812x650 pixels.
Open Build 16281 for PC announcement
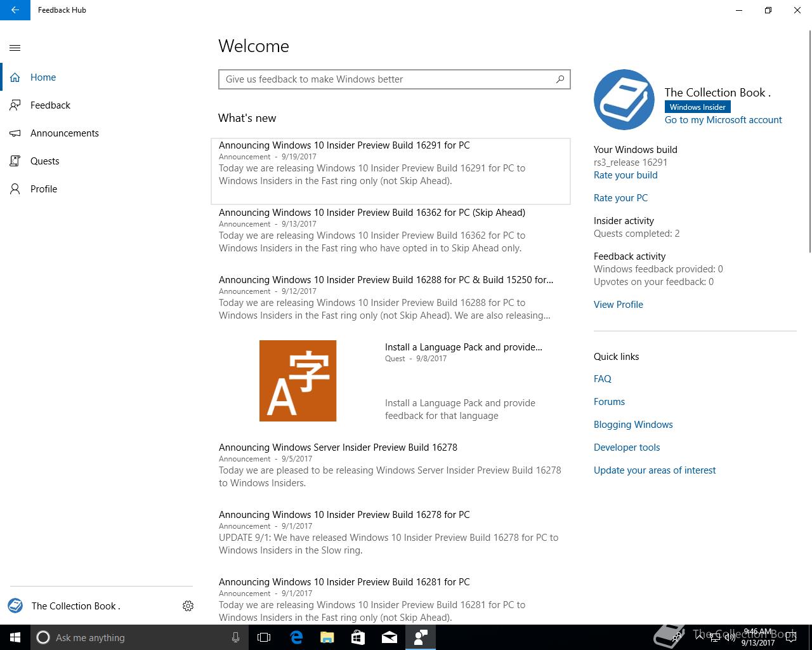tap(391, 600)
